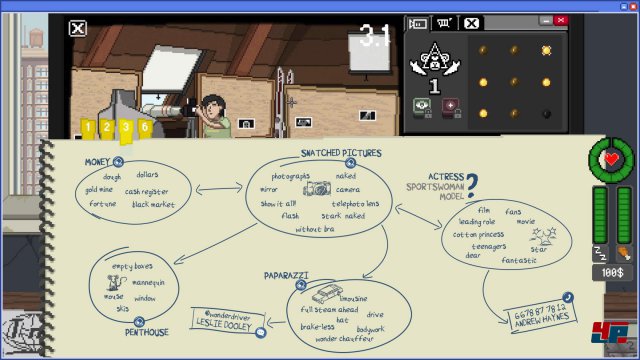This screenshot has height=360, width=640.
Task: Click the telephoto camera lens on tripod
Action: [x=164, y=110]
